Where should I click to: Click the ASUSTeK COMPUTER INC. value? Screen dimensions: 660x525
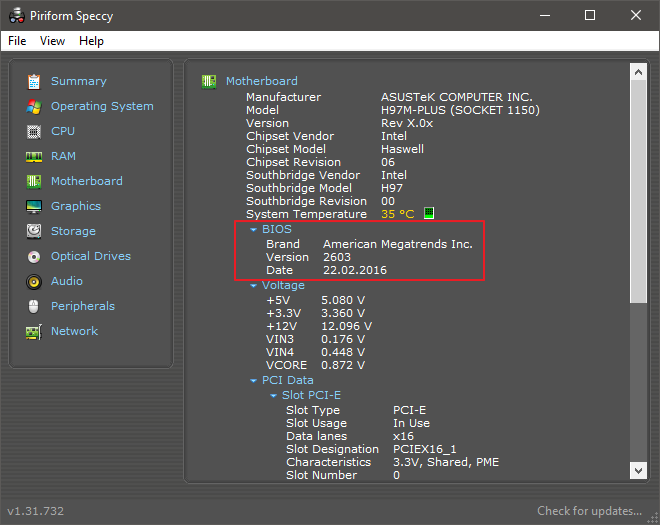pos(457,97)
